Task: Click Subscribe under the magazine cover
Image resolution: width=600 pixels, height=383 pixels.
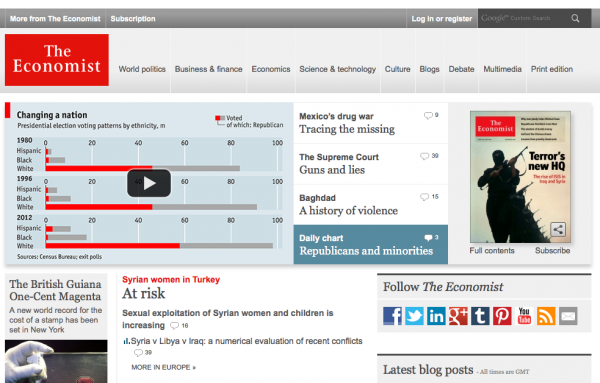Action: (x=553, y=251)
